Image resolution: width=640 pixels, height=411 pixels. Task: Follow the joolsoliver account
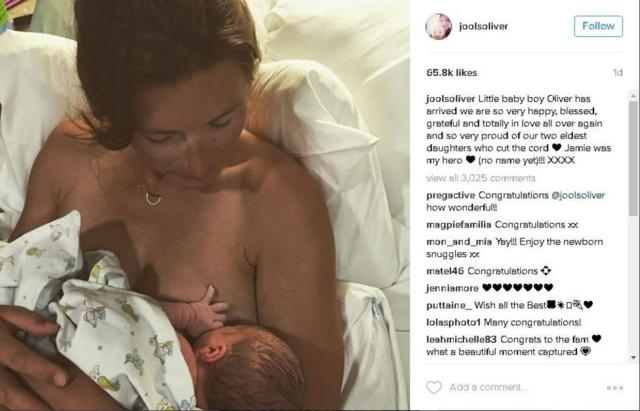(x=598, y=26)
